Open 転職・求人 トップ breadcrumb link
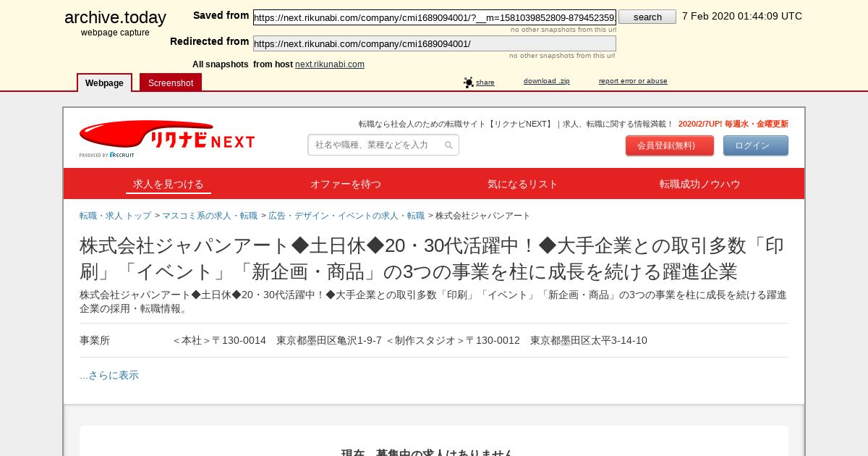This screenshot has width=868, height=456. 116,216
